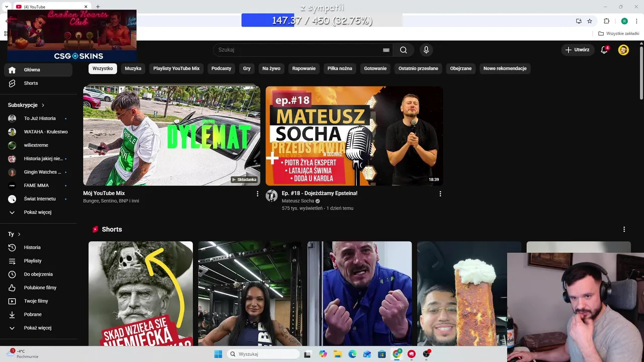Open the Ep. #18 - Dojeżdżamy Epsteina! title
This screenshot has width=644, height=362.
click(x=319, y=193)
